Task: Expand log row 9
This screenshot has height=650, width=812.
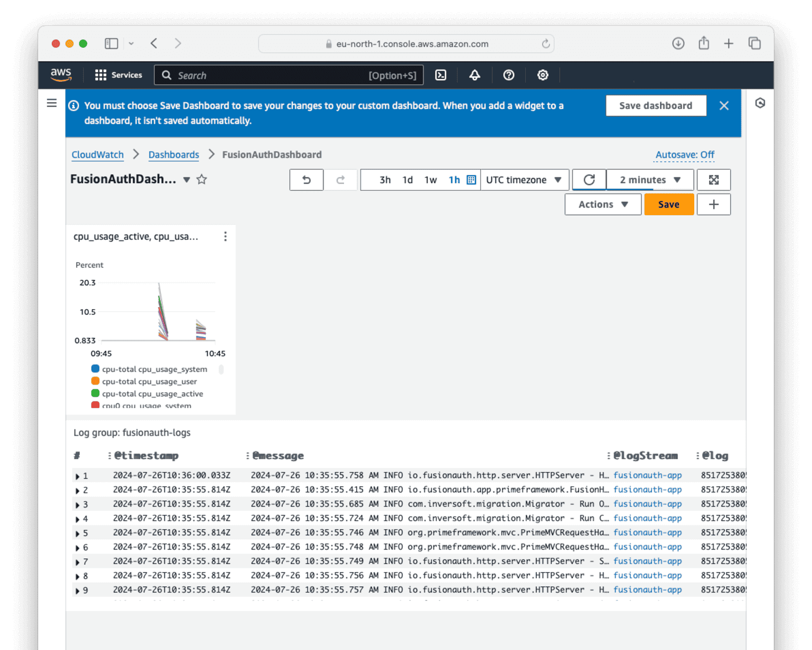Action: (x=77, y=591)
